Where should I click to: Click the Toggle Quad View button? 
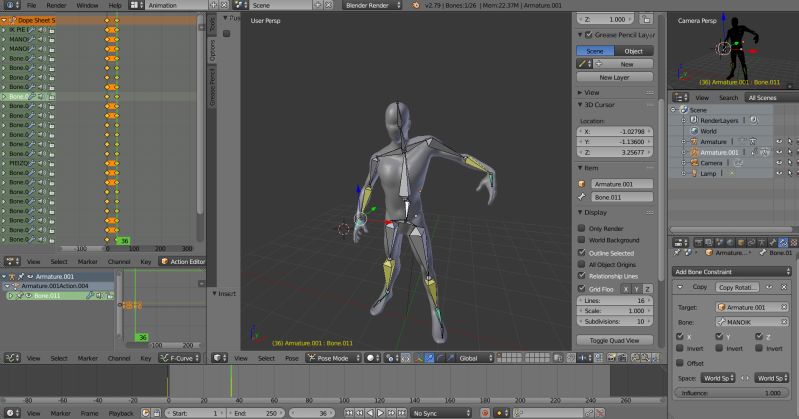(x=615, y=340)
